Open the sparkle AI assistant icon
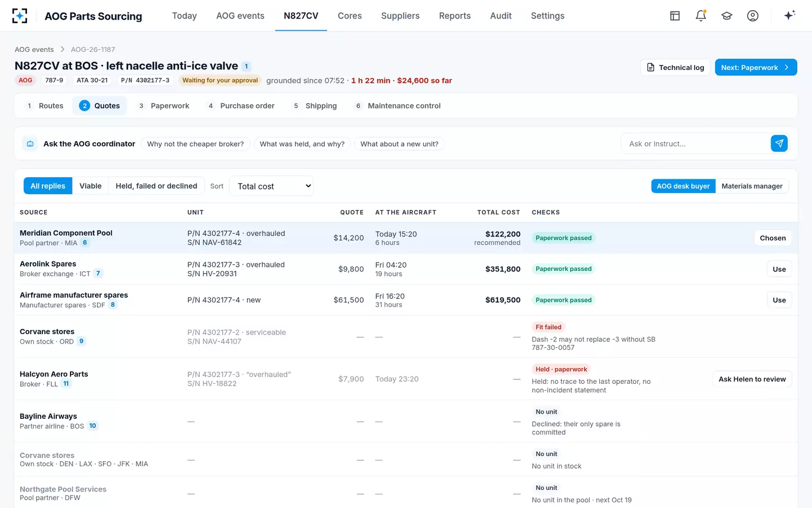Screen dimensions: 812x508 [x=789, y=15]
